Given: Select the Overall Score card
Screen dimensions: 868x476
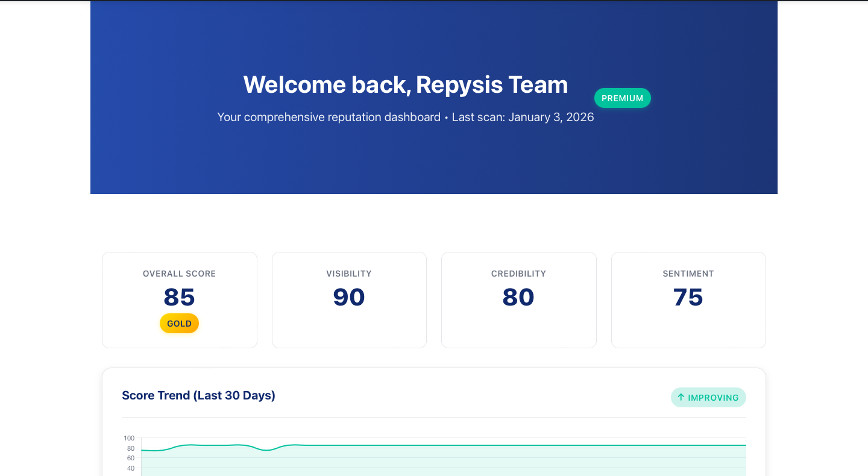Looking at the screenshot, I should point(179,299).
